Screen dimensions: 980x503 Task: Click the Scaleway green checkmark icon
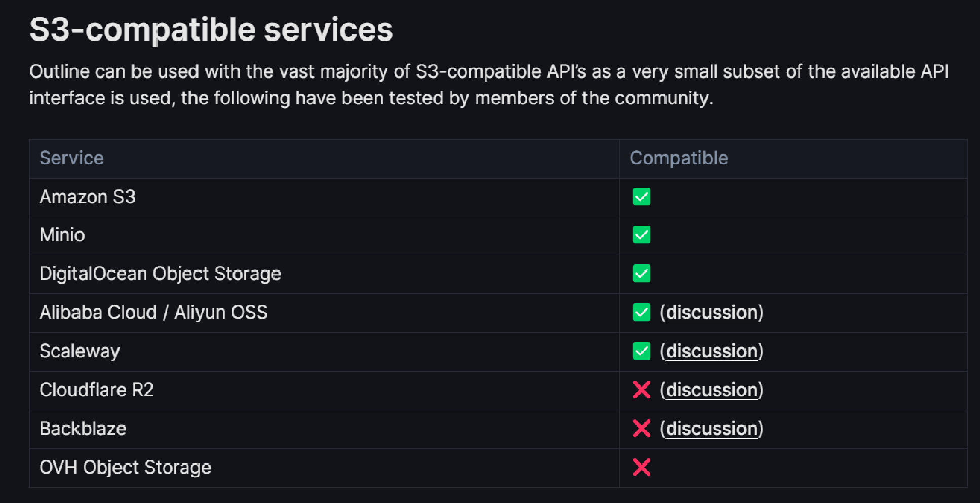[641, 351]
